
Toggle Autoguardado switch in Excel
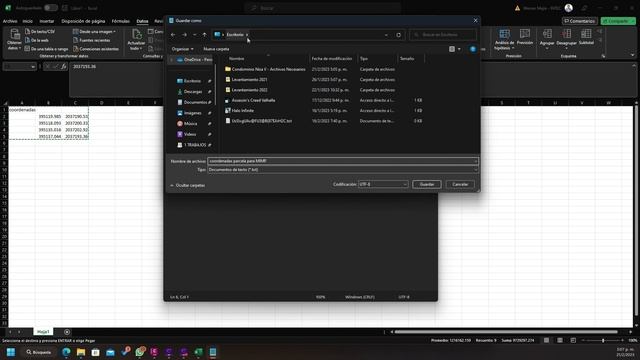pos(51,8)
